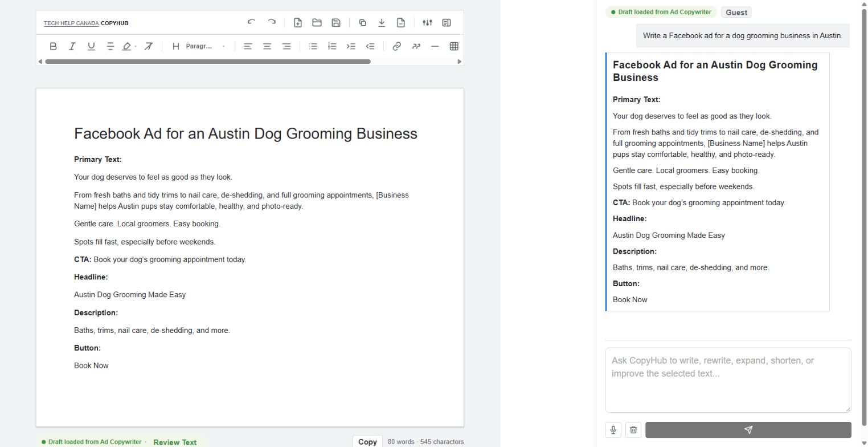The width and height of the screenshot is (868, 447).
Task: Align text to the right
Action: coord(286,46)
